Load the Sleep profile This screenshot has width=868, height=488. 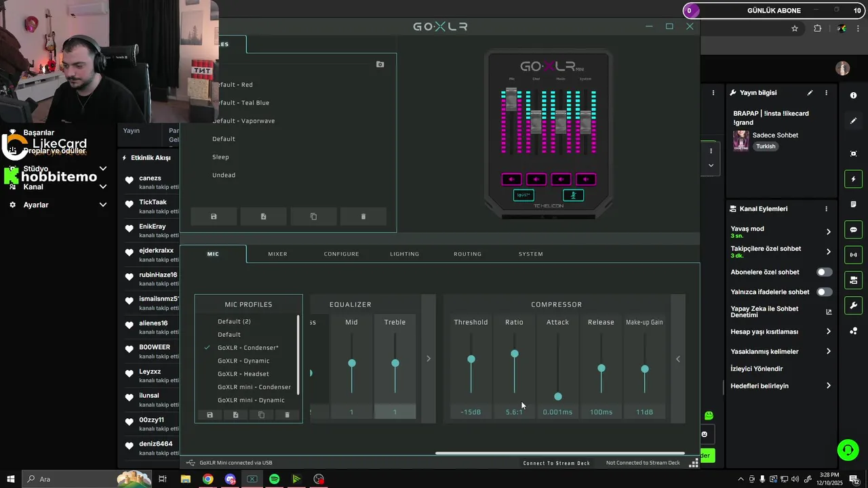(220, 157)
